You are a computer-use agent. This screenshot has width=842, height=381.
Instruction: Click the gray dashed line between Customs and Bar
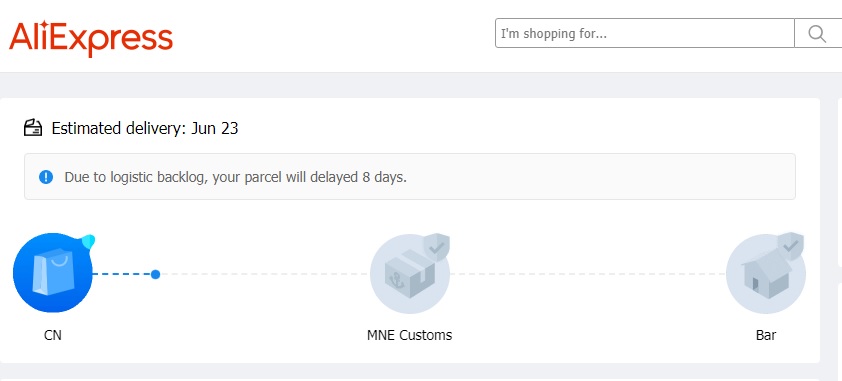click(588, 274)
